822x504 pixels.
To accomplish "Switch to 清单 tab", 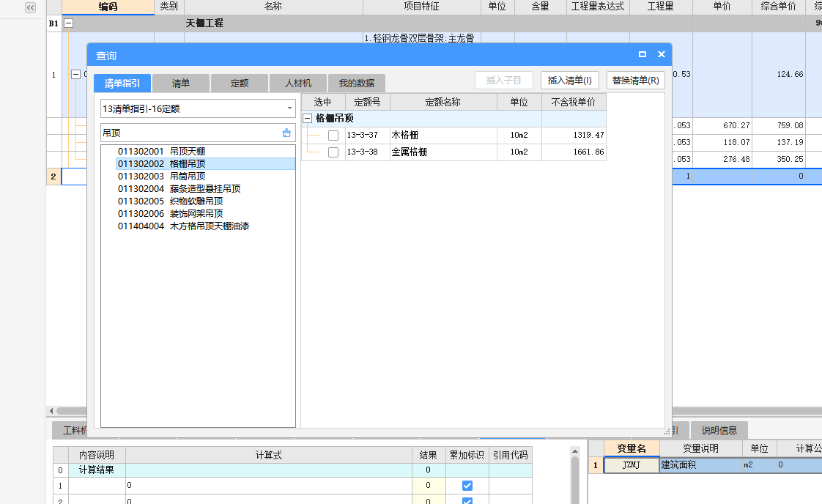I will tap(181, 83).
